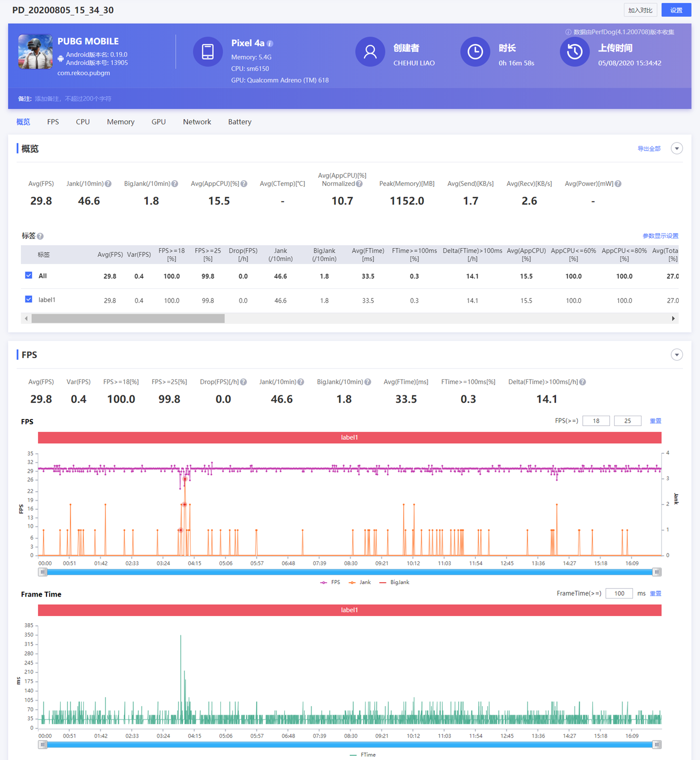Open the Battery tab
The height and width of the screenshot is (760, 700).
click(x=239, y=122)
